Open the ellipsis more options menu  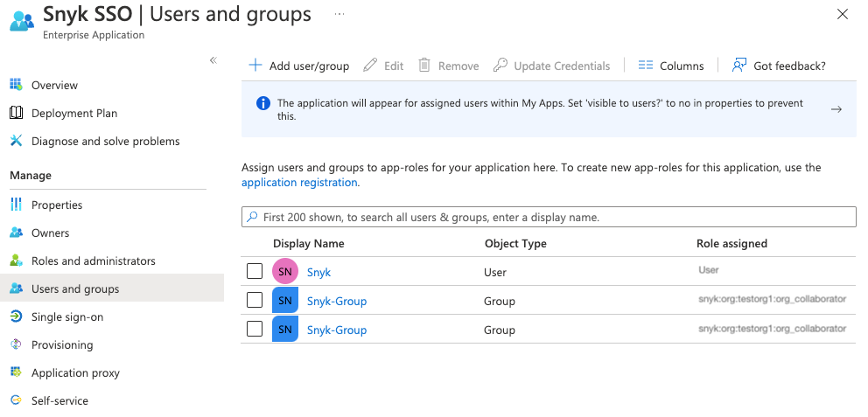339,14
